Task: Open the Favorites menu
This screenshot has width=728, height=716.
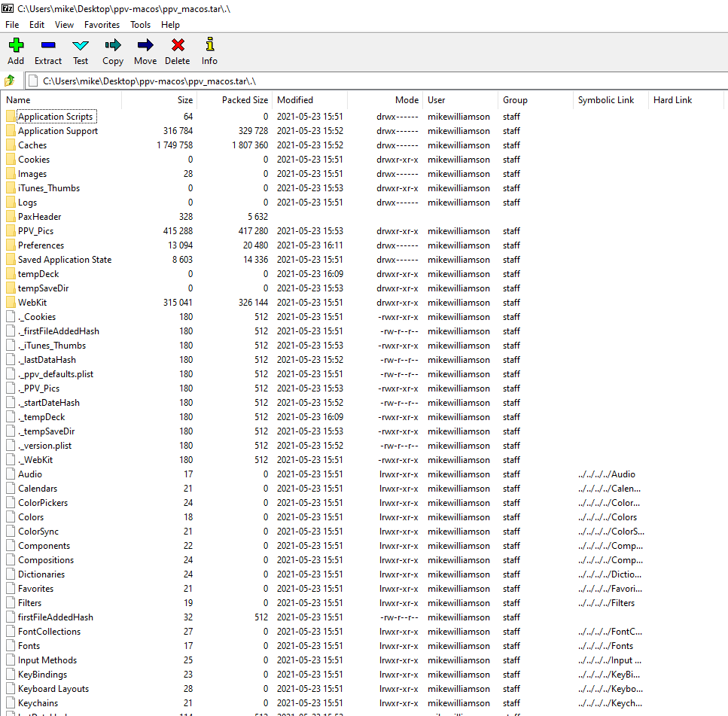Action: [x=102, y=25]
